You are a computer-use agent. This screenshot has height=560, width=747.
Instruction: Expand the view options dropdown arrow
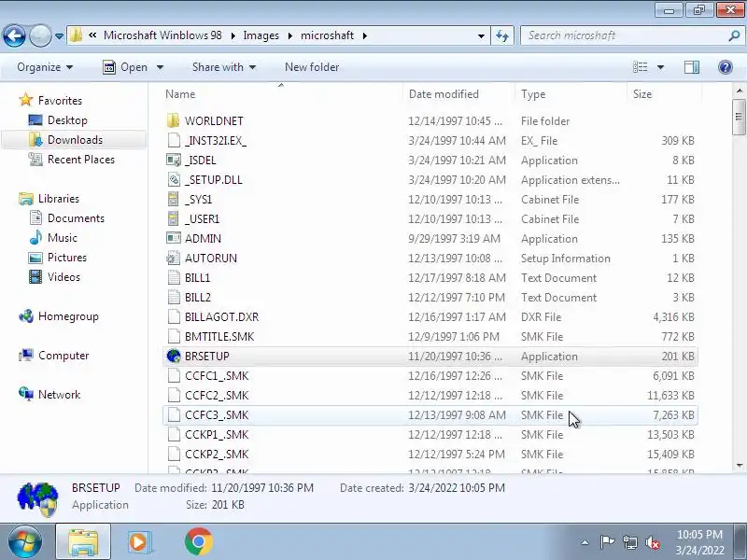tap(661, 67)
